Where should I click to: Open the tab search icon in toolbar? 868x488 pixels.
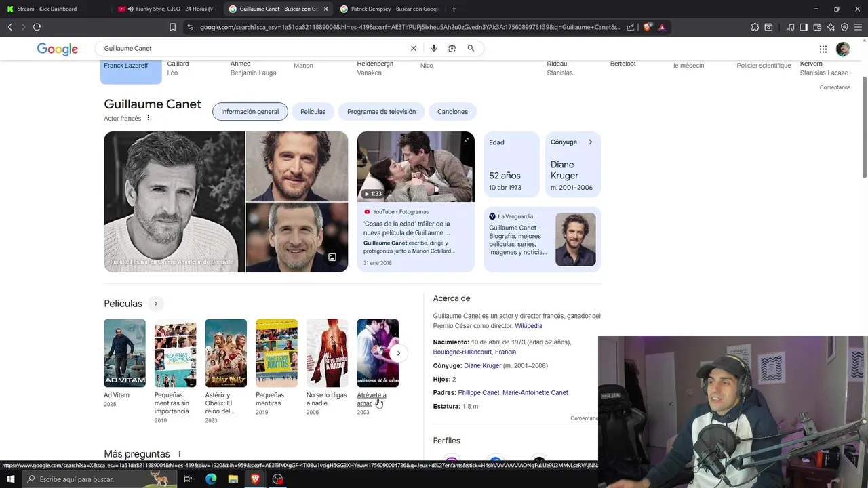coord(768,27)
